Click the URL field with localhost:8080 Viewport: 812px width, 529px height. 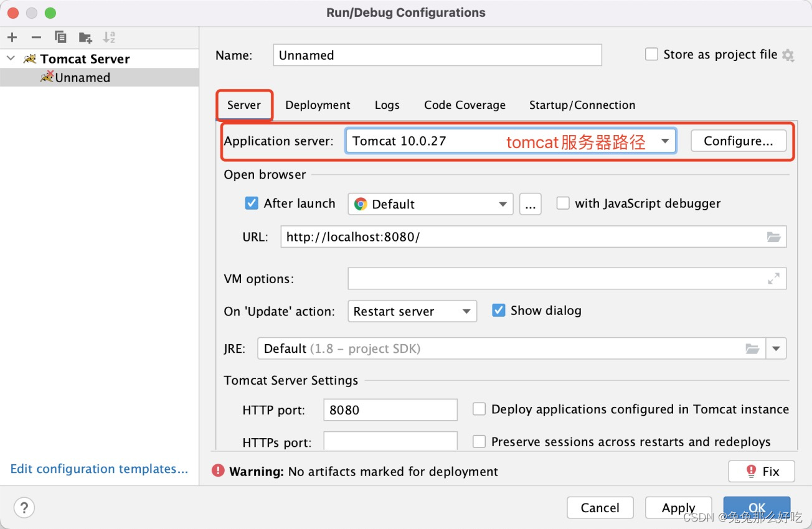[x=533, y=237]
